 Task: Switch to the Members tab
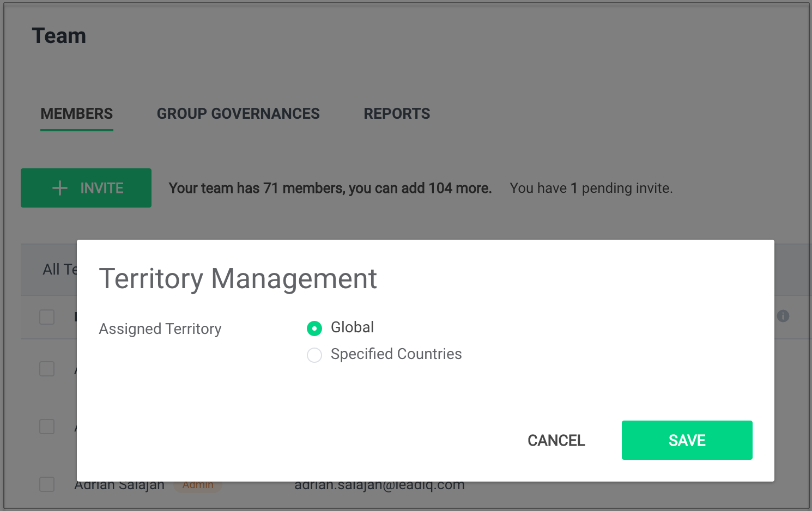click(77, 114)
